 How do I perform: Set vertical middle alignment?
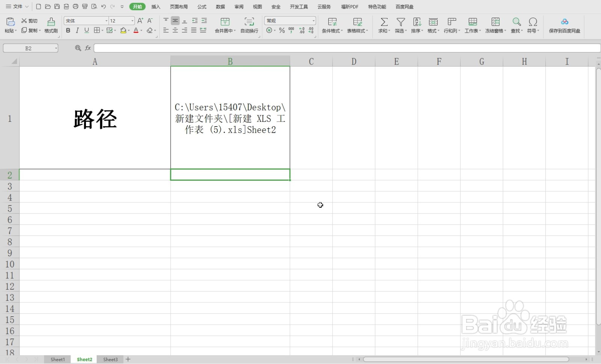175,21
